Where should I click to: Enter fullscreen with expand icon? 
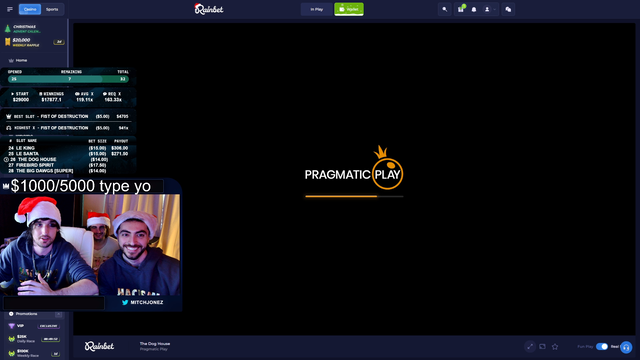click(530, 347)
